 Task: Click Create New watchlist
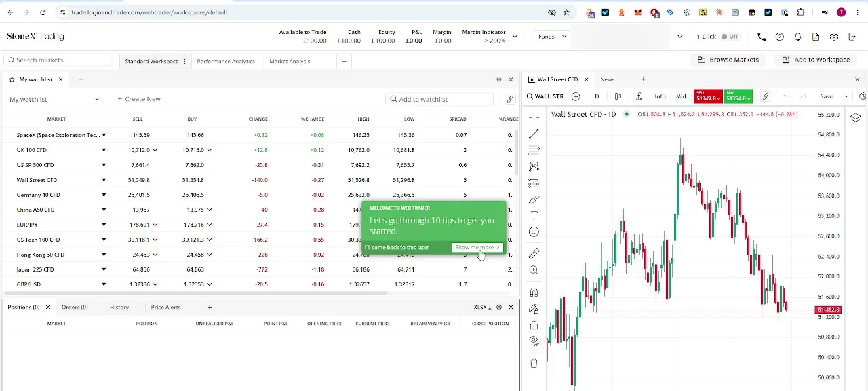[139, 99]
